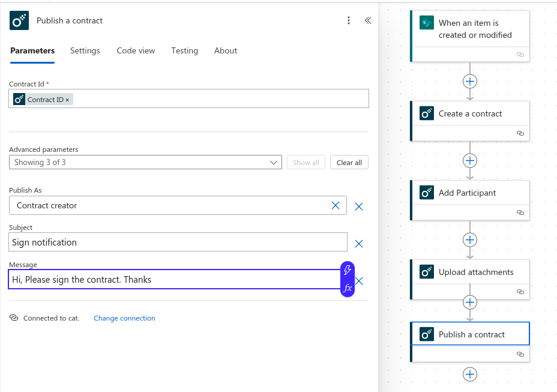The width and height of the screenshot is (557, 392).
Task: Open the Settings tab
Action: (x=85, y=51)
